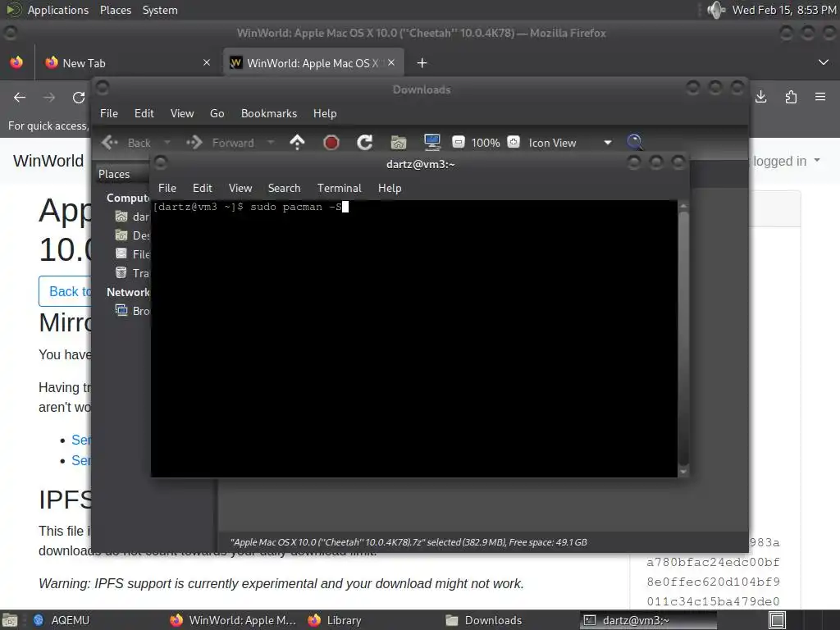Open Downloads window File menu

(x=109, y=113)
